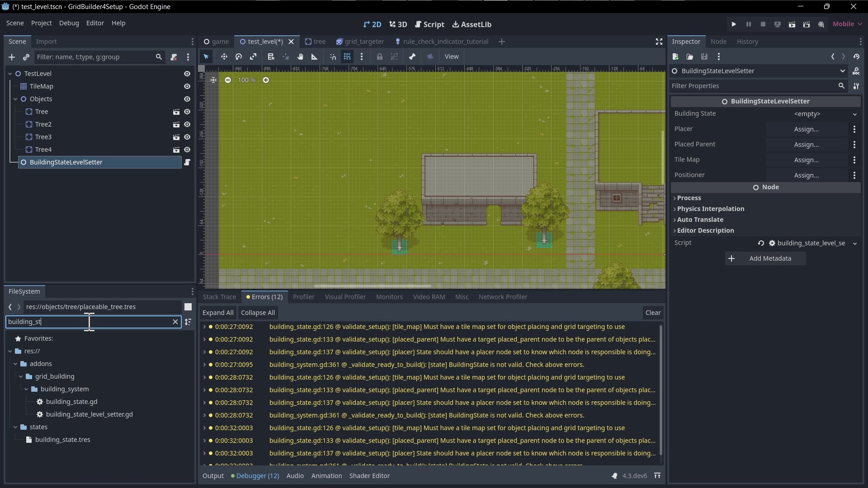
Task: Open the Debug menu
Action: pyautogui.click(x=69, y=23)
